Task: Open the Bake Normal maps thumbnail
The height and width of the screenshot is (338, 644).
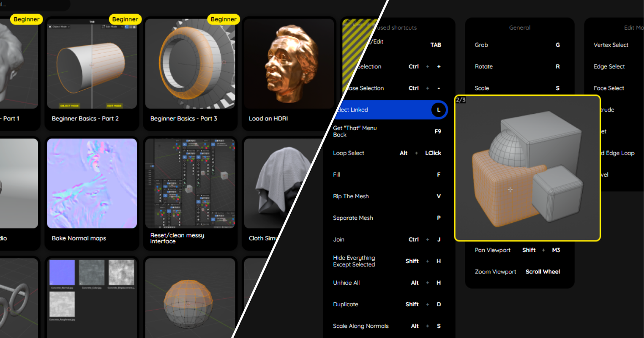Action: coord(92,183)
